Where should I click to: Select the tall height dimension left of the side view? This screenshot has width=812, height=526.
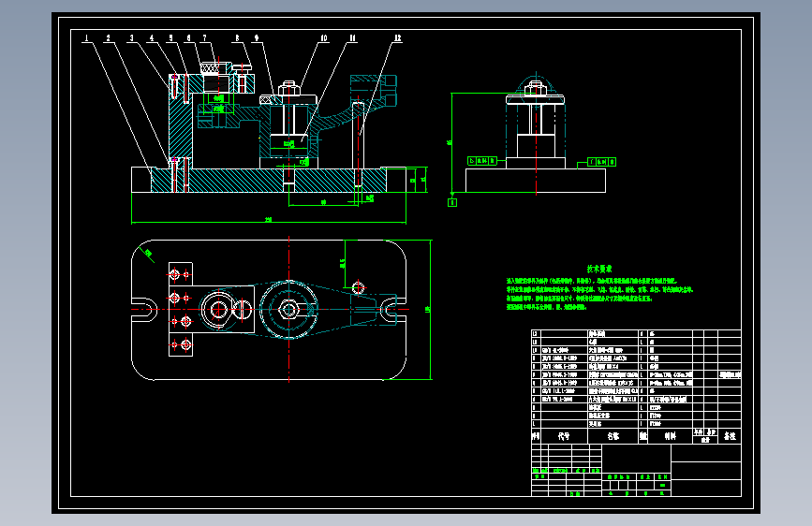[450, 142]
